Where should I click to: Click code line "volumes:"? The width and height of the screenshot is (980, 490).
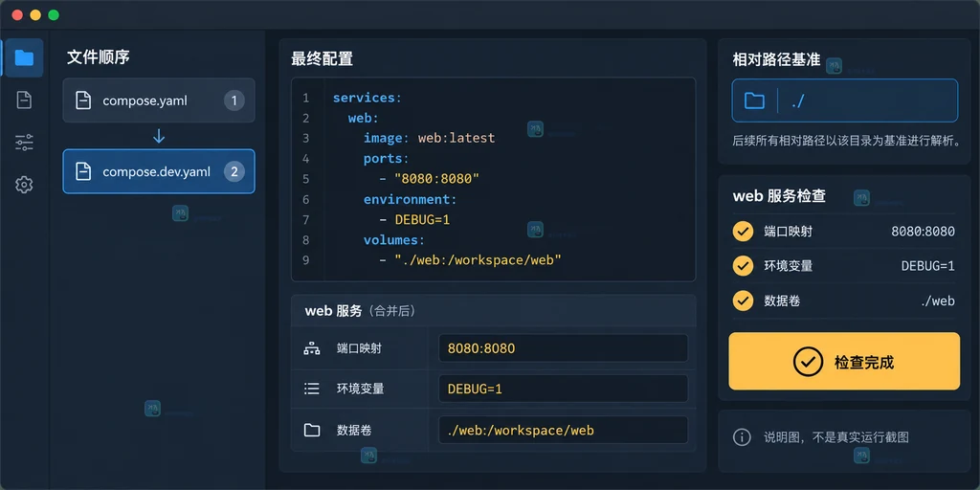394,240
